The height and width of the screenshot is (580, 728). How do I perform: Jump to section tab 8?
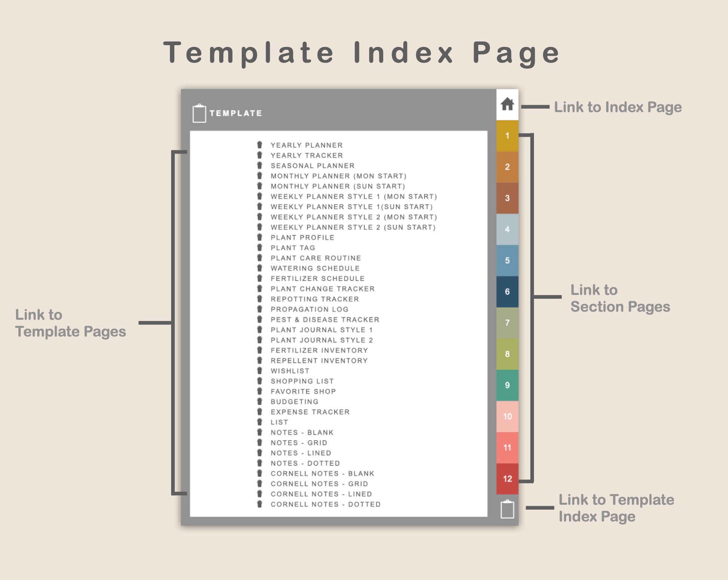(x=507, y=354)
